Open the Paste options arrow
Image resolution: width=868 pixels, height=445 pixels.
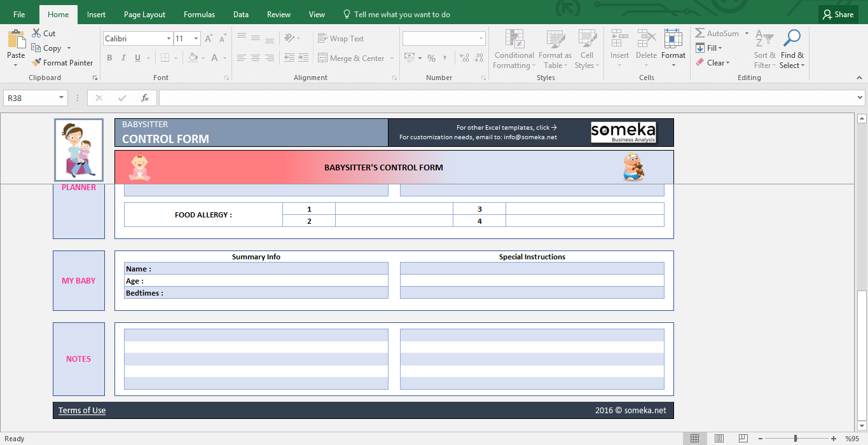coord(16,65)
